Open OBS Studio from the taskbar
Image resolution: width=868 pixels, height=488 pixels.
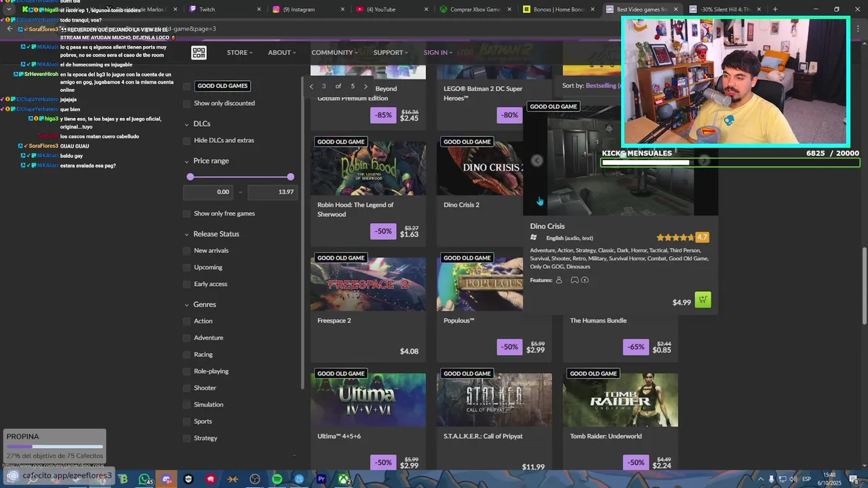[x=255, y=479]
